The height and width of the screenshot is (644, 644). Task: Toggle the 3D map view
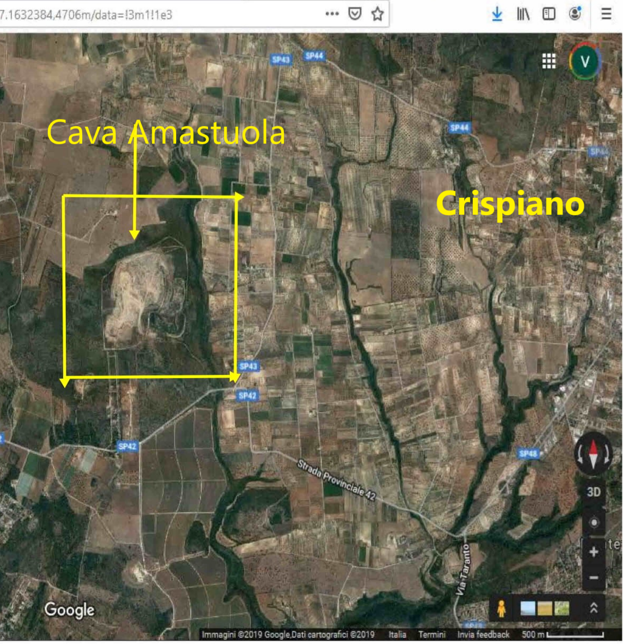coord(594,492)
